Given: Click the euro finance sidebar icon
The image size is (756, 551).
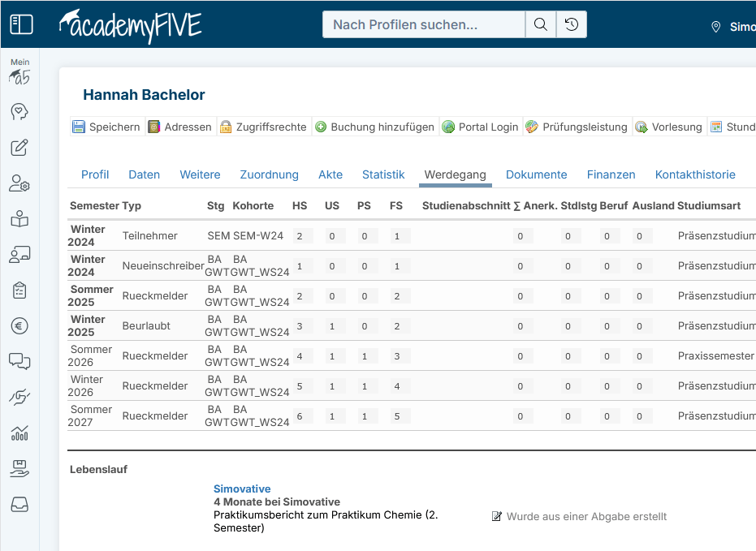Looking at the screenshot, I should pyautogui.click(x=19, y=325).
